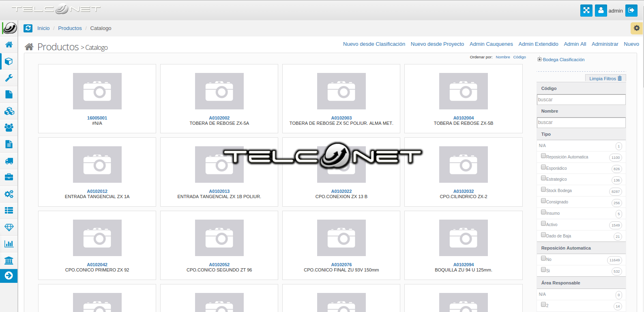Click the trash icon in Limpia Filtros

click(x=620, y=79)
